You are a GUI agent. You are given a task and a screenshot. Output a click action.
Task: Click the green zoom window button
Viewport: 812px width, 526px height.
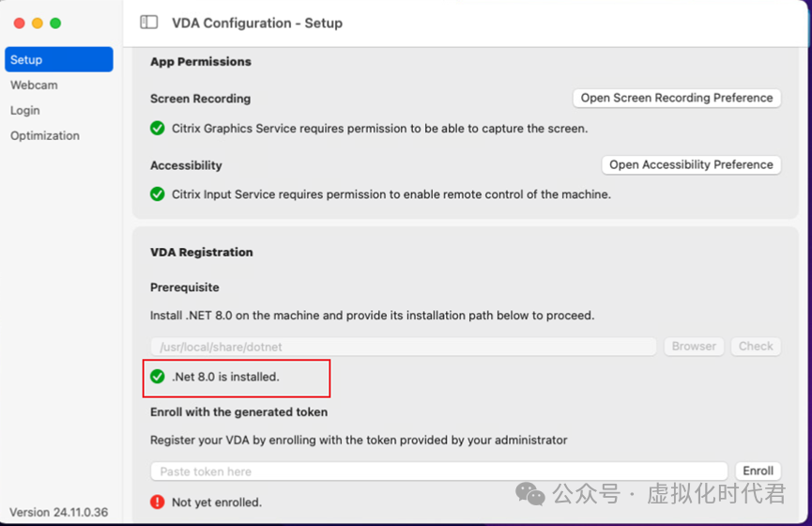pos(55,23)
